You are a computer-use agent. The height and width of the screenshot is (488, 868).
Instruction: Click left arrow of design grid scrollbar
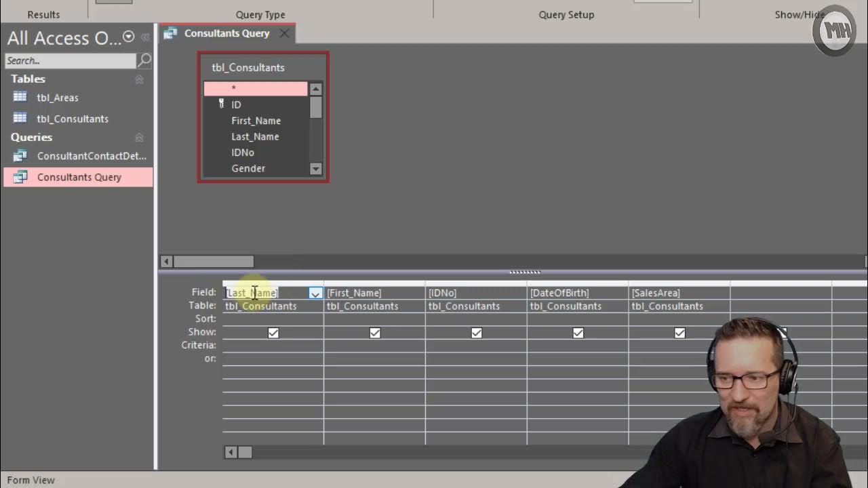pos(231,452)
